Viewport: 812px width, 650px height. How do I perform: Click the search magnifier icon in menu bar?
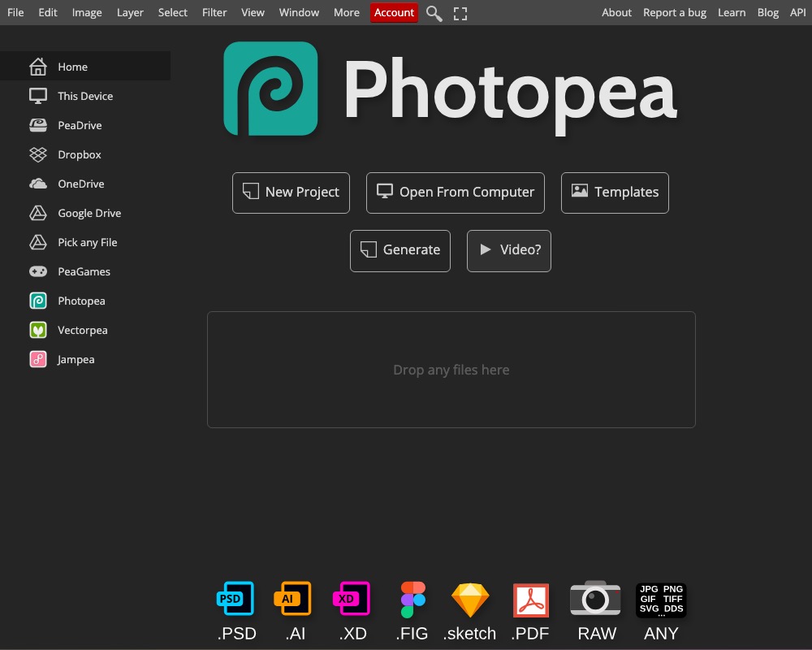point(434,14)
